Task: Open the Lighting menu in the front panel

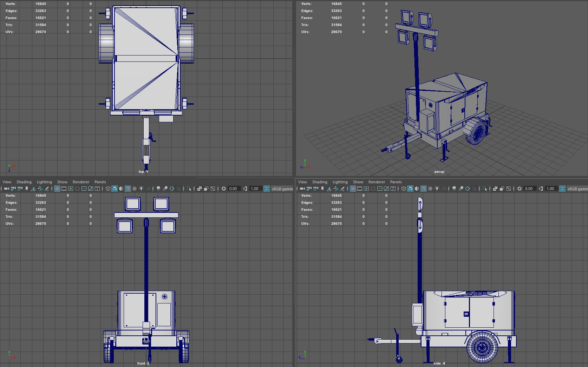Action: (x=44, y=182)
